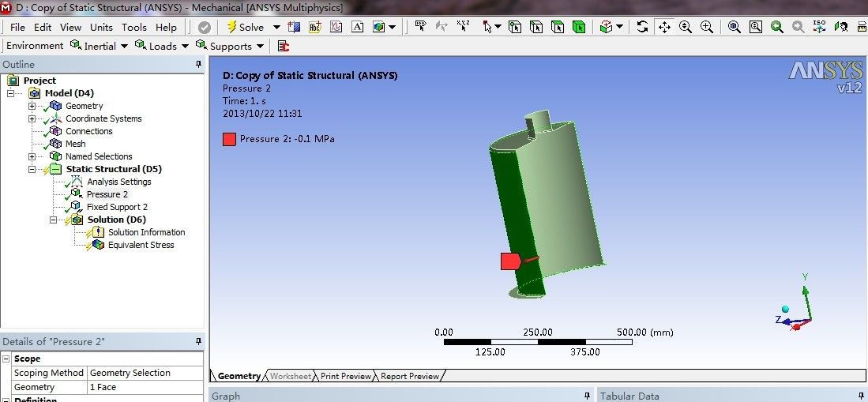Open the Extend Selection dropdown arrow
Screen dimensions: 868x402
pyautogui.click(x=619, y=27)
